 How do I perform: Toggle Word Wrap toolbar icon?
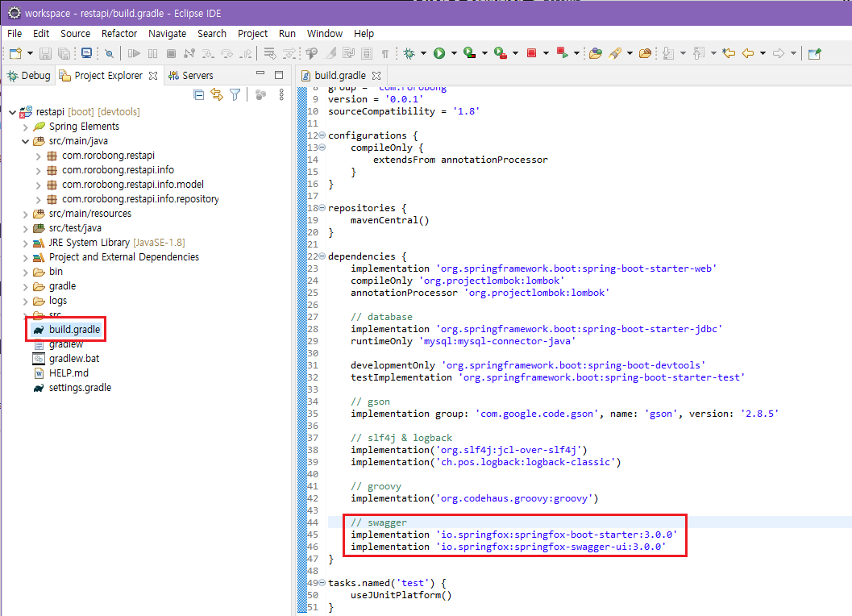pos(348,53)
